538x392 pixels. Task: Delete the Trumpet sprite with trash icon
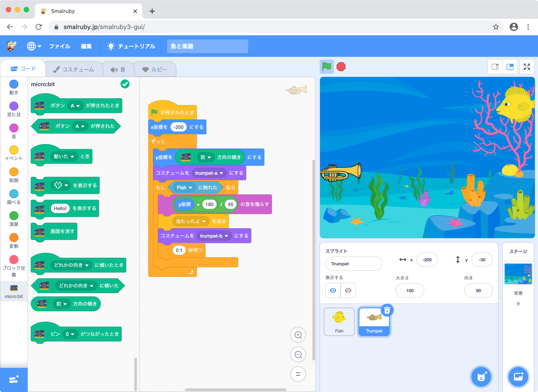[387, 310]
